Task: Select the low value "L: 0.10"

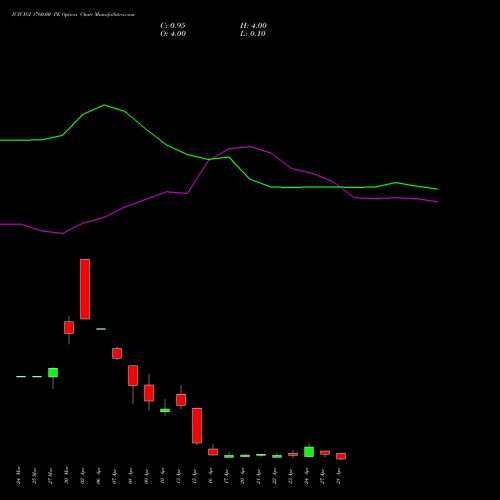Action: (253, 34)
